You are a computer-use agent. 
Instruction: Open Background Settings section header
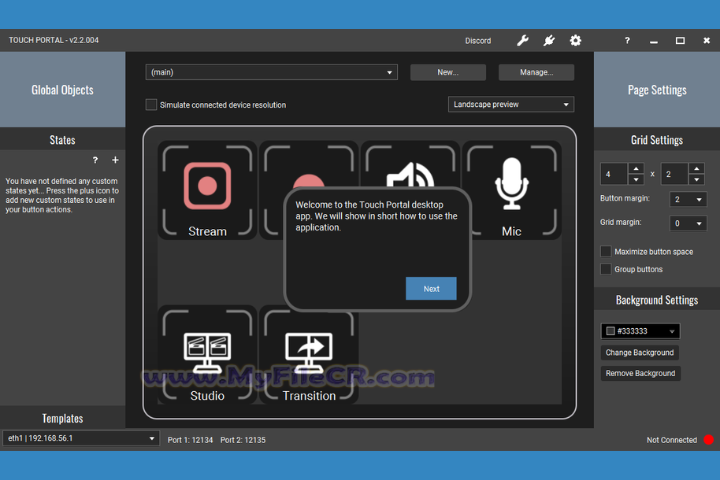point(657,300)
